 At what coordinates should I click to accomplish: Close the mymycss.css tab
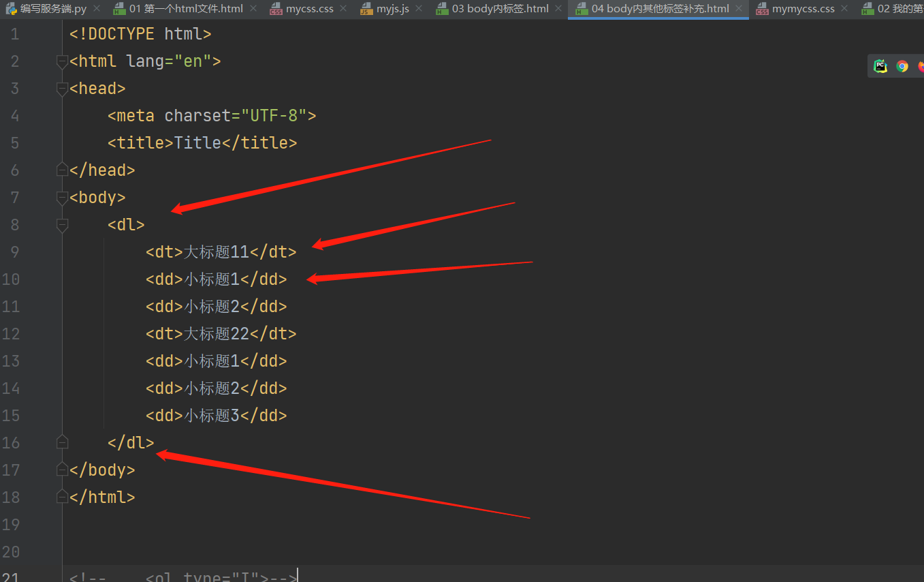coord(844,9)
